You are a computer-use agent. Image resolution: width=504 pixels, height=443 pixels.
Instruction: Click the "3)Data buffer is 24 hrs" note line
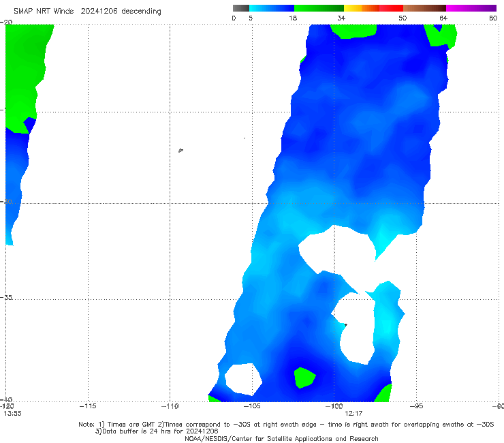tap(157, 431)
